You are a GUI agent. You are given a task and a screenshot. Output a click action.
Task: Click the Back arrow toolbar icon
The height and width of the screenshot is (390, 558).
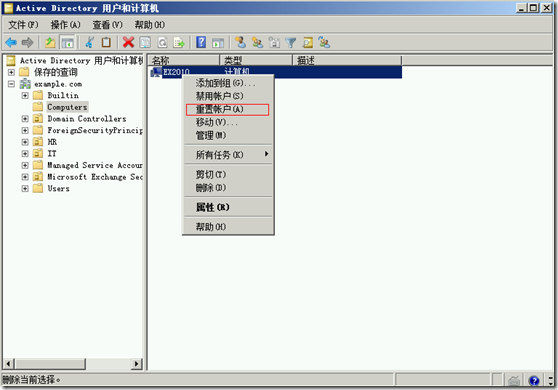11,43
